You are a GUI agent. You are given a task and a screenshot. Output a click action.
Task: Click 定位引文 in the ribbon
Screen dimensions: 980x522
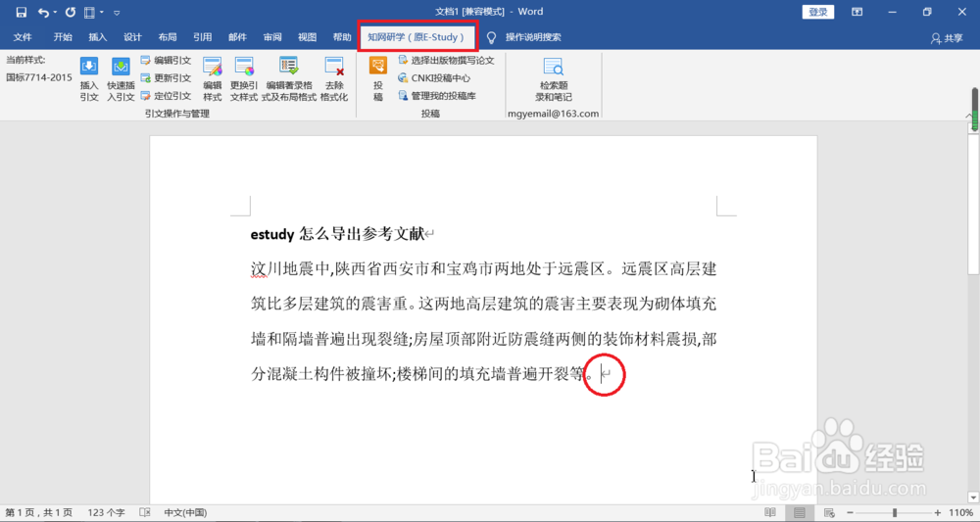166,96
